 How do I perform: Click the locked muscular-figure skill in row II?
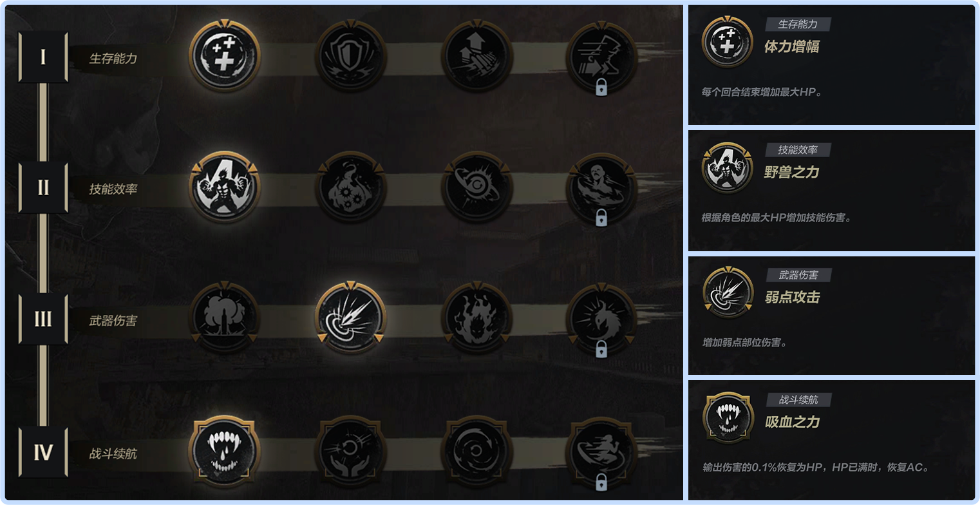tap(601, 188)
